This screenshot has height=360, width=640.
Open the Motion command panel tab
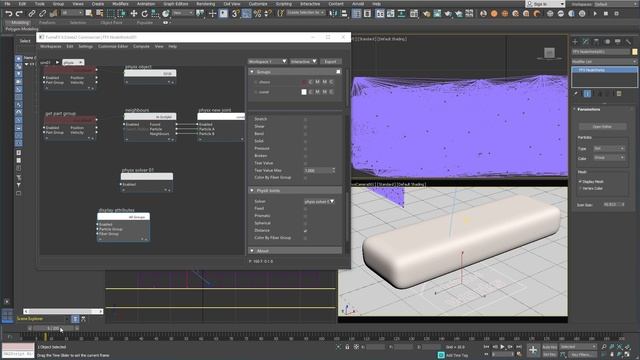pos(607,42)
